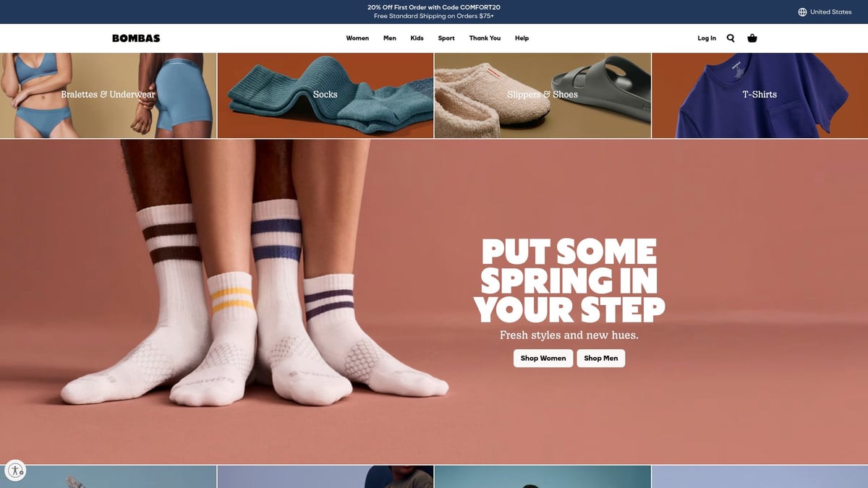Open the shopping bag icon

(752, 38)
